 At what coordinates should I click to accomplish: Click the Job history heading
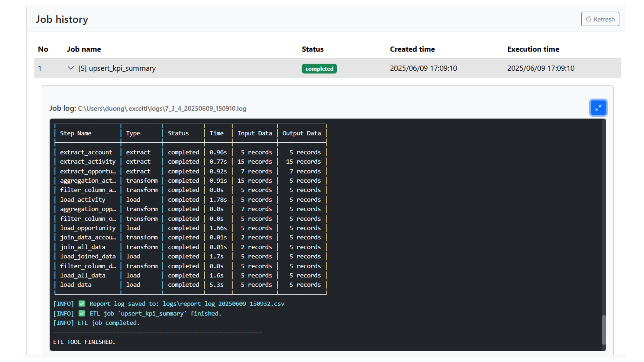click(x=62, y=19)
